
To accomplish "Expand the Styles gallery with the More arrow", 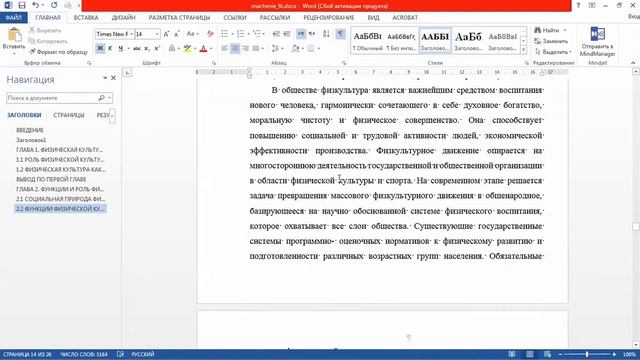I will 524,51.
